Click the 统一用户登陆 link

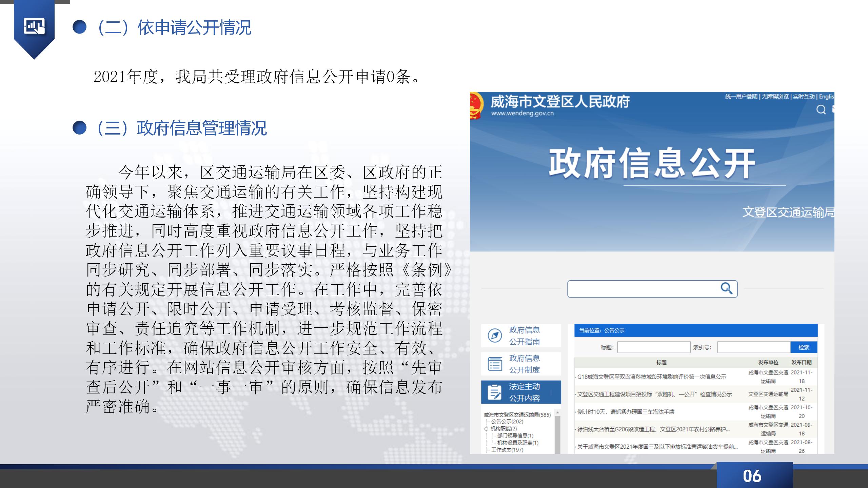point(741,97)
